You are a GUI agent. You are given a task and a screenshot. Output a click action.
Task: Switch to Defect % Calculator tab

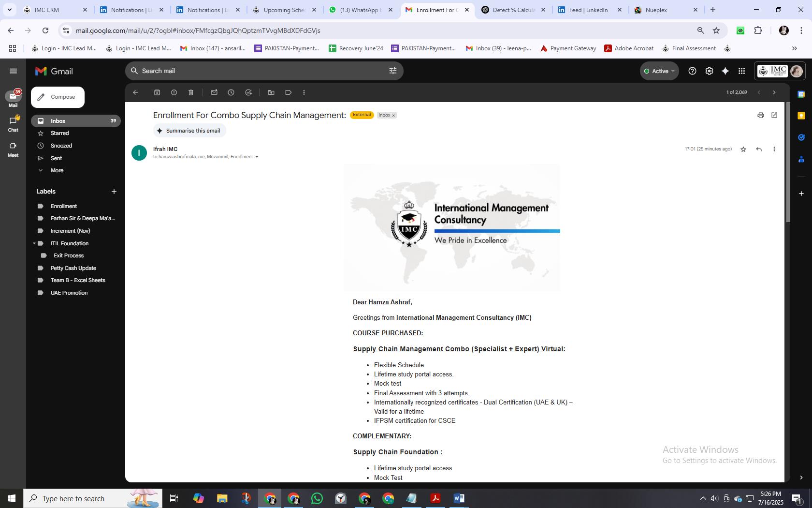pyautogui.click(x=514, y=10)
